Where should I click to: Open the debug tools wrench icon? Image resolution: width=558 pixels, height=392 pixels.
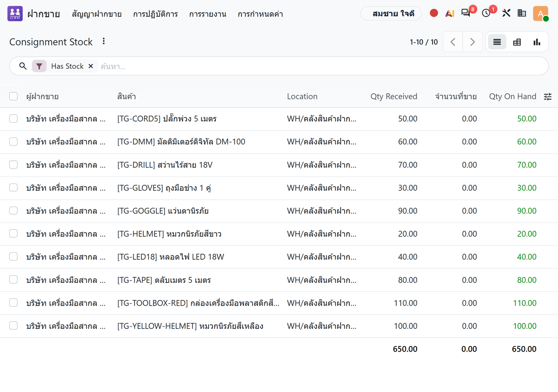[x=506, y=13]
